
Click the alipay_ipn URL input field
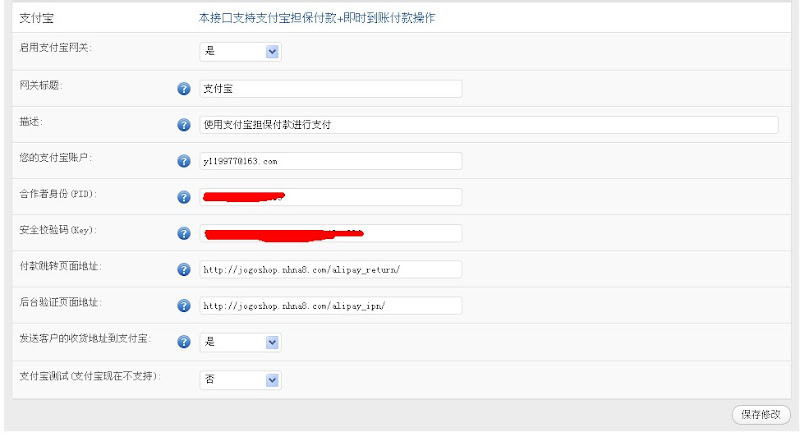pyautogui.click(x=331, y=306)
